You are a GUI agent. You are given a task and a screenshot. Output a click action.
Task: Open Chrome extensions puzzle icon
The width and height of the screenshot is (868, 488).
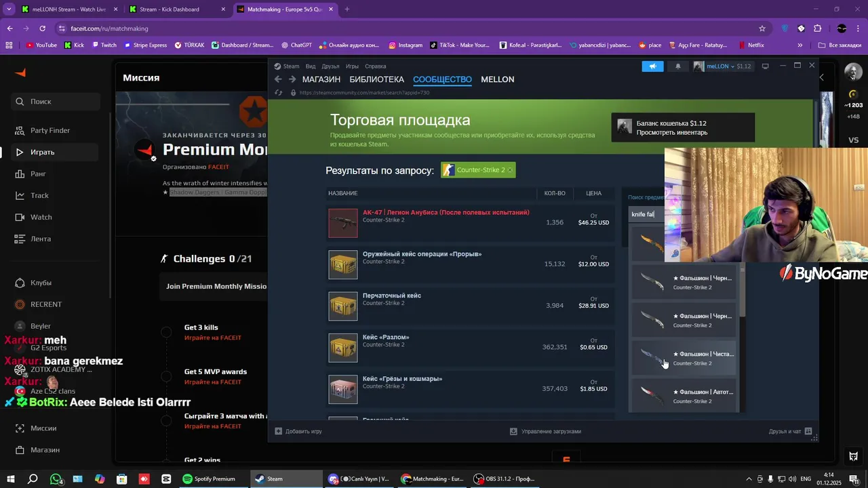point(817,28)
